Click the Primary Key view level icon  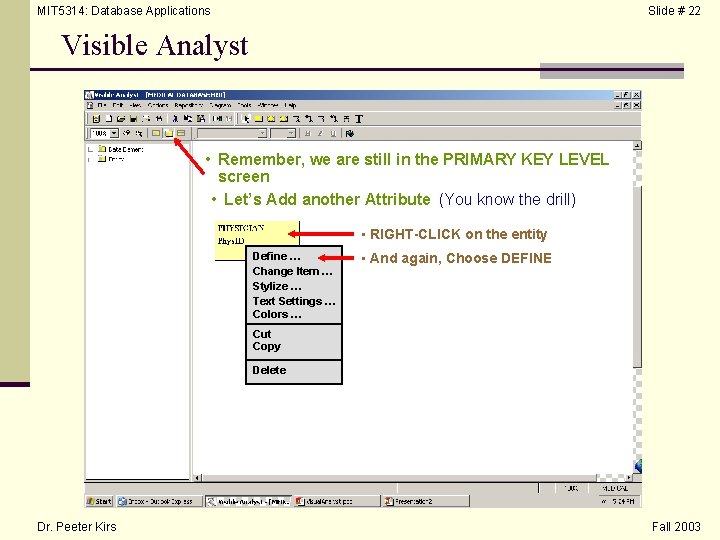pos(169,133)
